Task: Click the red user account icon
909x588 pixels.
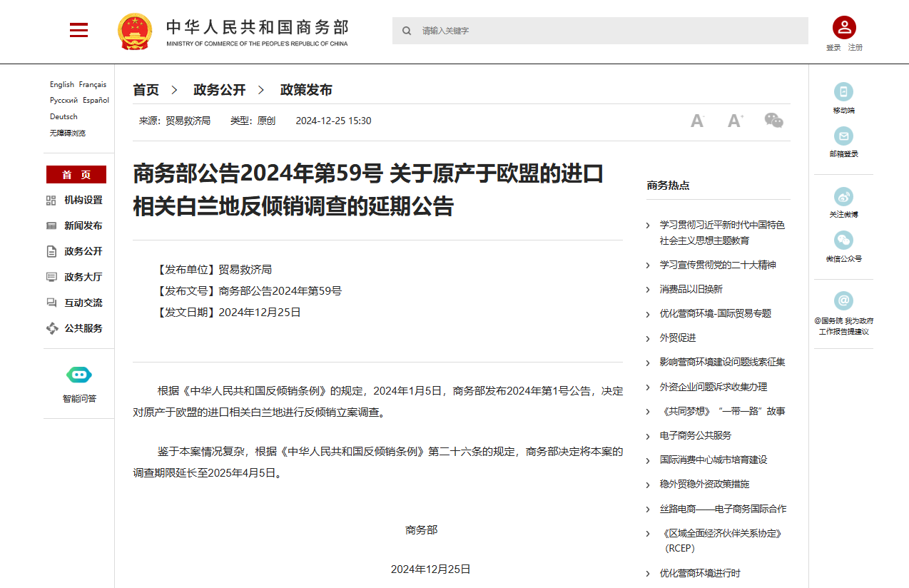Action: (x=844, y=28)
